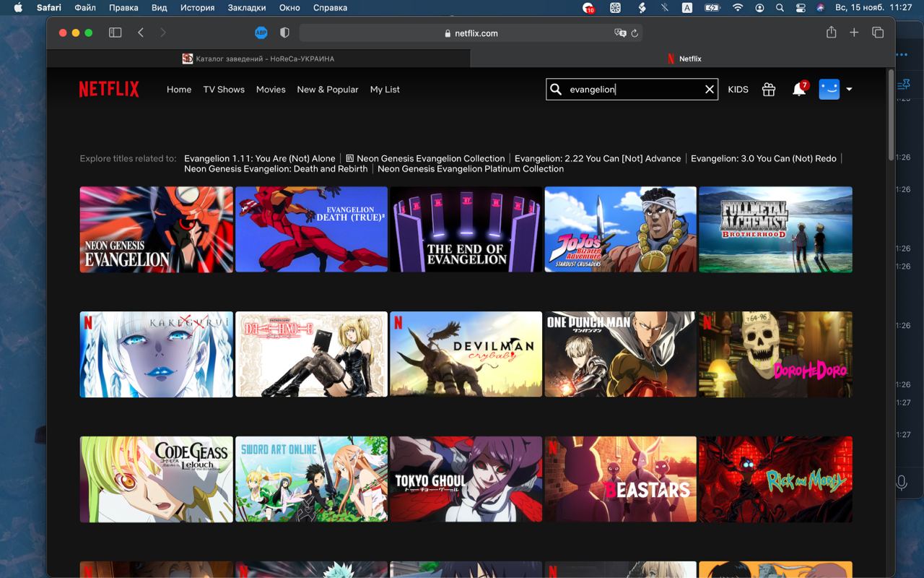Show the tab overview
The width and height of the screenshot is (924, 578).
pos(878,33)
